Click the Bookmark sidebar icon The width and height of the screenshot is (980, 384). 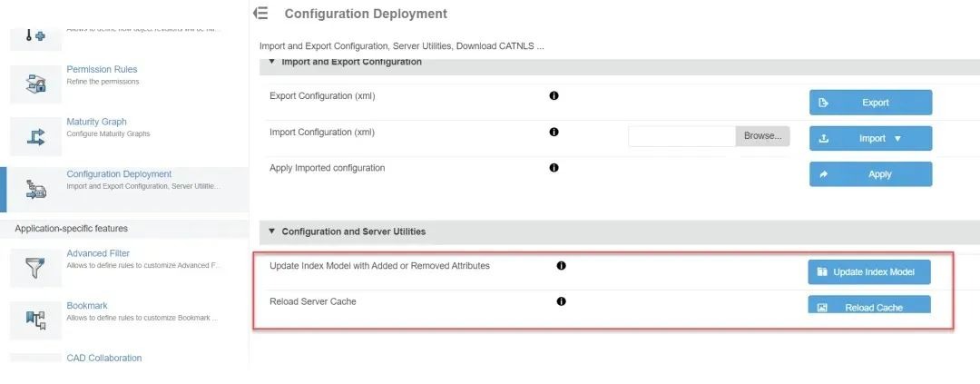(x=35, y=320)
